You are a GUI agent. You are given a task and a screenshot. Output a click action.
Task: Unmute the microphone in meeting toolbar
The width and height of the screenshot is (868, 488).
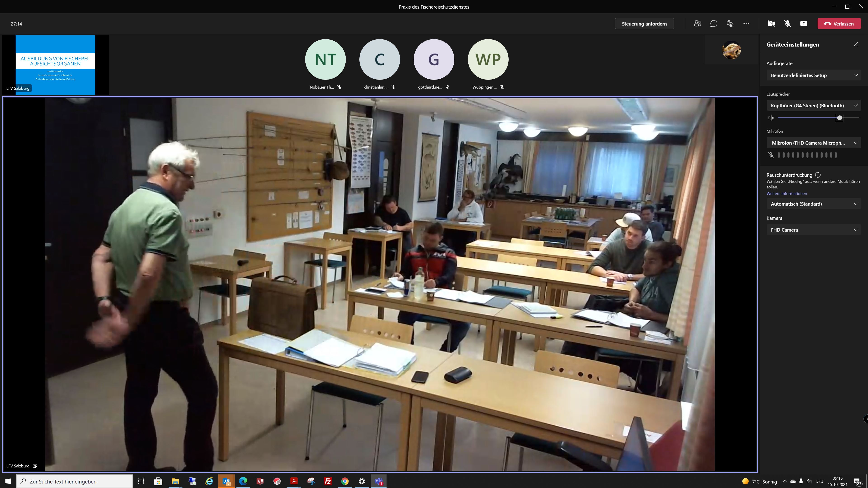(x=787, y=23)
